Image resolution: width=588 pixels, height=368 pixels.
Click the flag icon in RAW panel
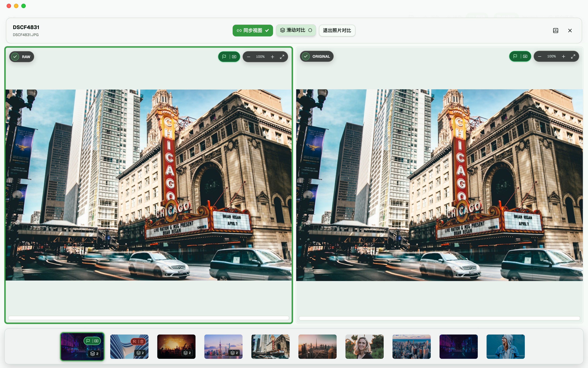(x=224, y=57)
